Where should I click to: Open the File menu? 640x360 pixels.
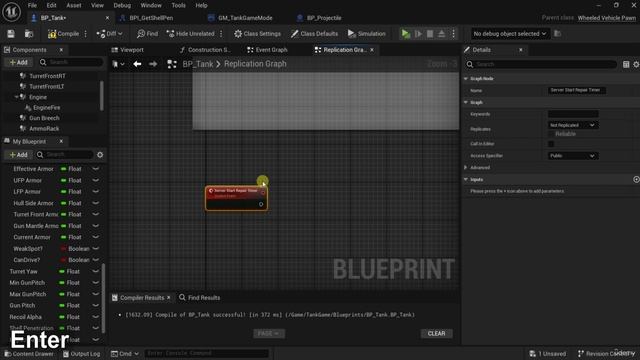tap(32, 5)
